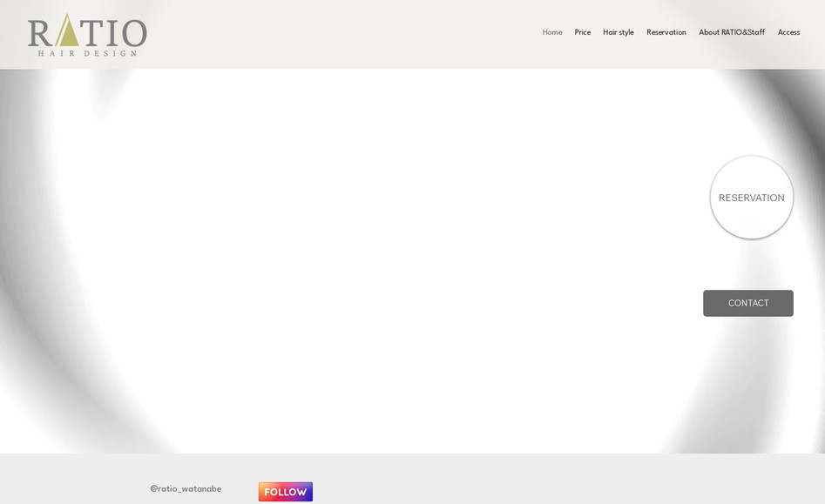
Task: Open Reservation from the top navigation bar
Action: coord(666,33)
